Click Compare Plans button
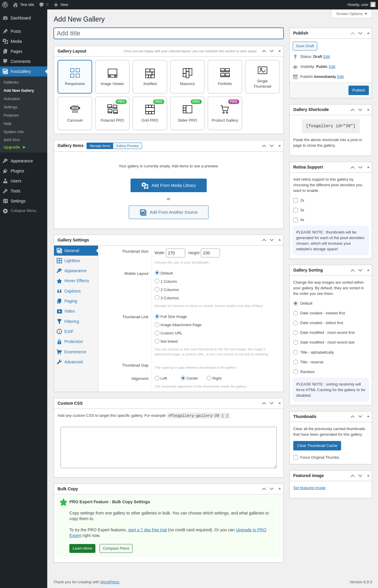Image resolution: width=378 pixels, height=588 pixels. point(116,548)
